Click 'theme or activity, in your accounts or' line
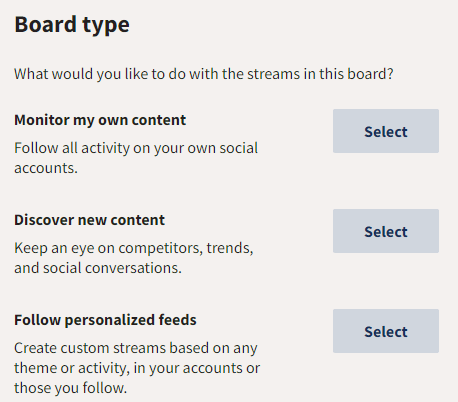458x402 pixels. (x=137, y=368)
